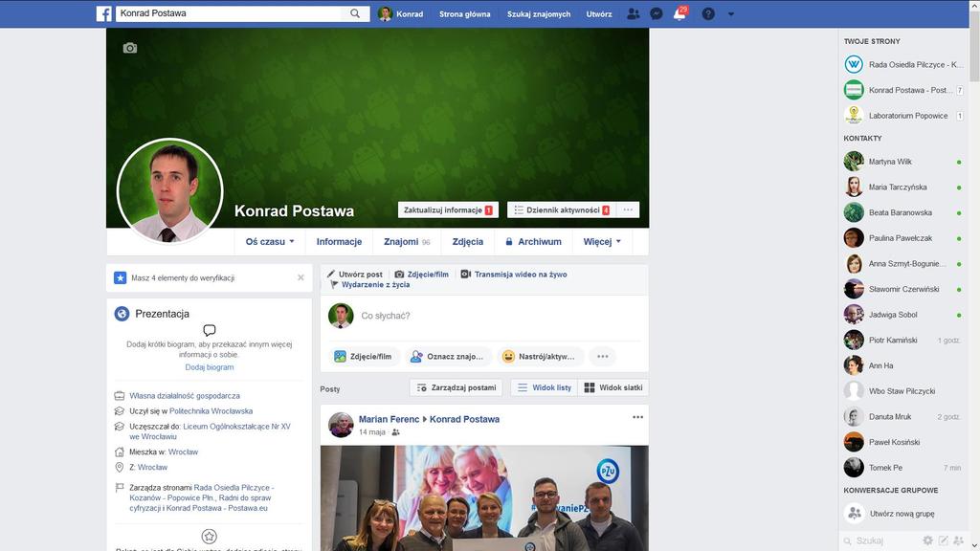Open chat with Maria Tarczyńska
Screen dimensions: 980x551
pyautogui.click(x=903, y=187)
